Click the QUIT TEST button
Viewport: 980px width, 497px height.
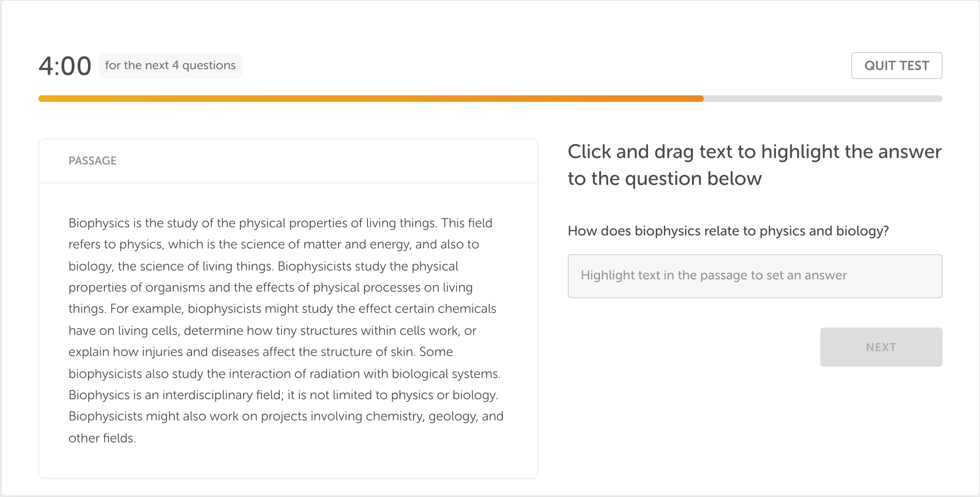tap(897, 66)
